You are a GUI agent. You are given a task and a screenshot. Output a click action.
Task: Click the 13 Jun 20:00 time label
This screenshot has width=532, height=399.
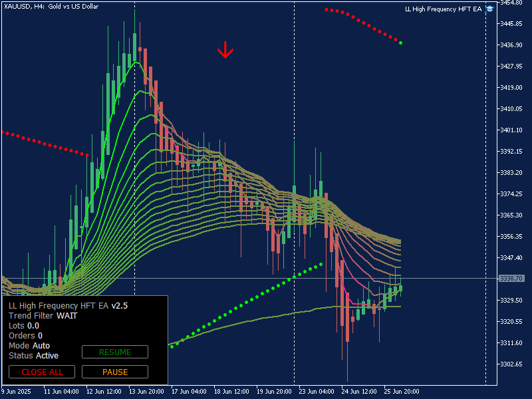[146, 391]
